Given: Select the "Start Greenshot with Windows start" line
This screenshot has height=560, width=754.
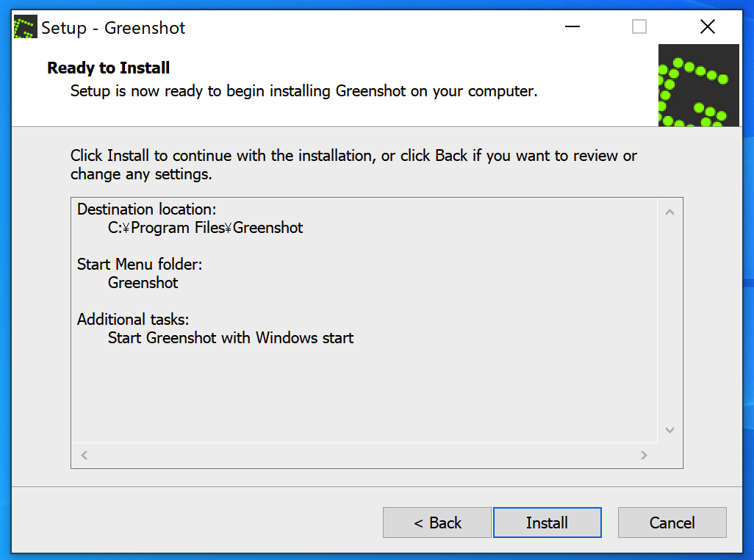Looking at the screenshot, I should [231, 338].
